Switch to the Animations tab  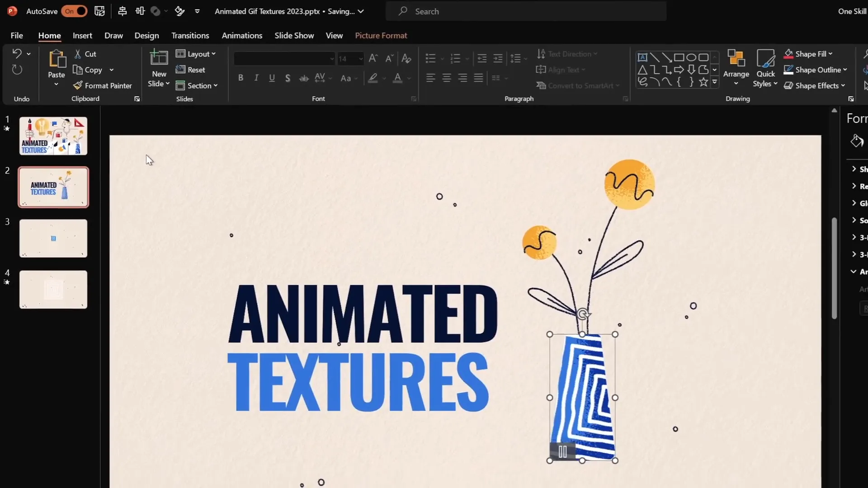tap(242, 35)
